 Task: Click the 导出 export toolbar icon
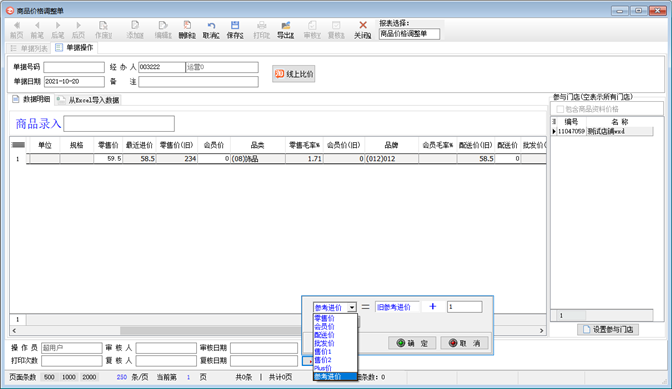tap(285, 30)
